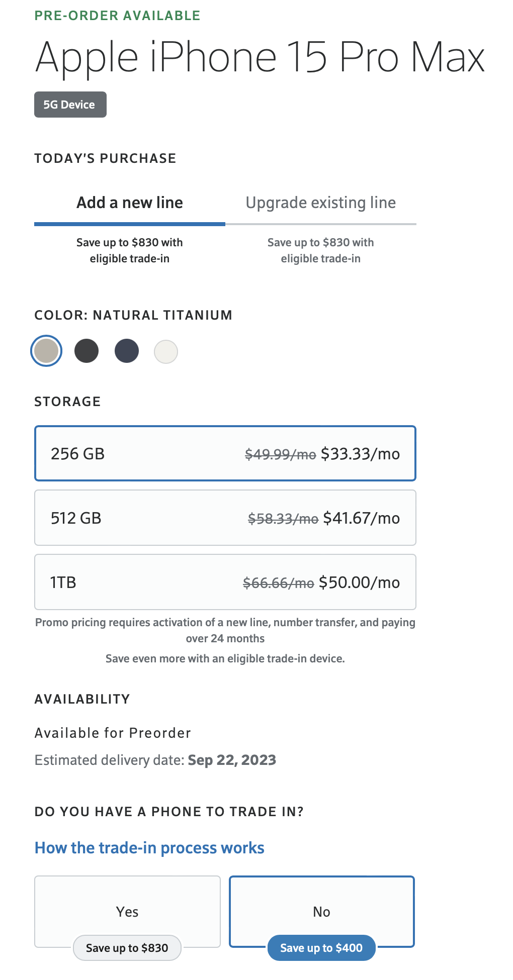Choose the 512 GB storage option
Screen dimensions: 513x980
coord(225,518)
